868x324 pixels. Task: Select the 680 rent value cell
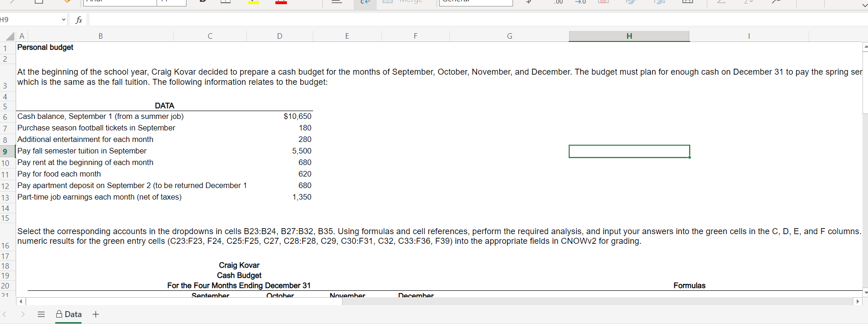tap(305, 163)
